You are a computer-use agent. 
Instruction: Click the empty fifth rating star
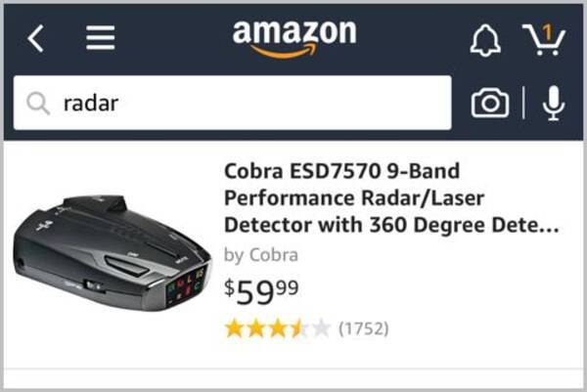pyautogui.click(x=321, y=328)
